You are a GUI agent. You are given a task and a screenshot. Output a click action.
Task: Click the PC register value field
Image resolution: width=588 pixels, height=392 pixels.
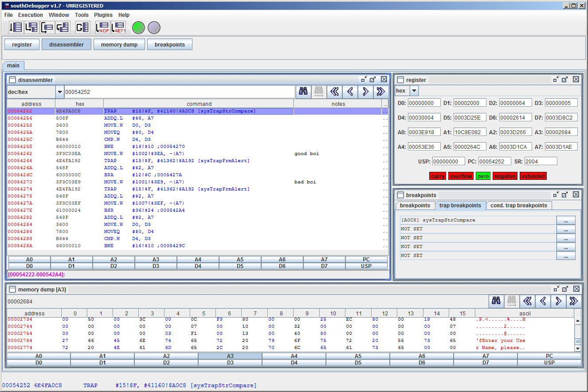pyautogui.click(x=494, y=161)
